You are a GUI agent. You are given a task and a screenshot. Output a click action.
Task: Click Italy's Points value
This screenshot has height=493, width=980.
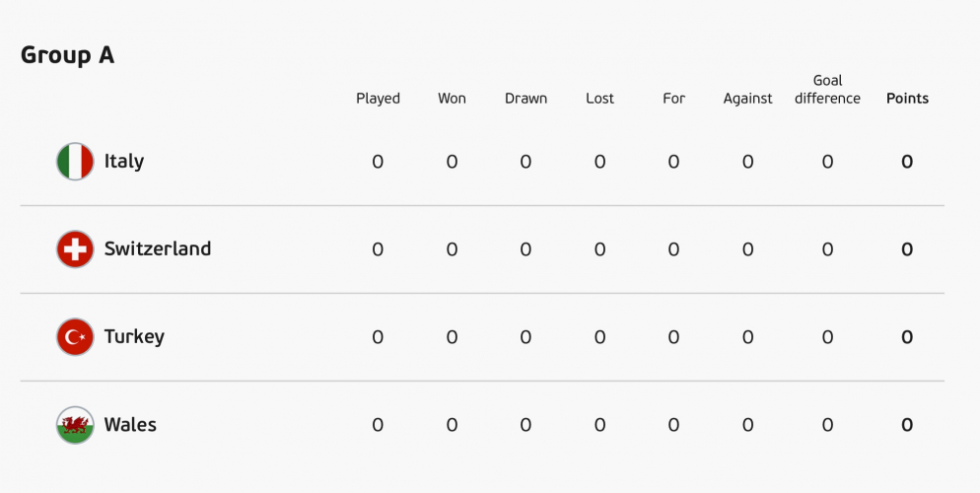pyautogui.click(x=907, y=162)
